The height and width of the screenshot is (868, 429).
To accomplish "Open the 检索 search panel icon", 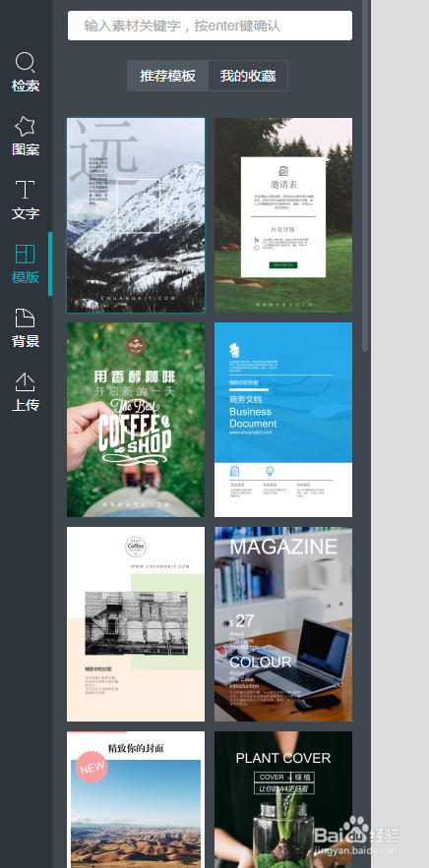I will click(x=26, y=62).
